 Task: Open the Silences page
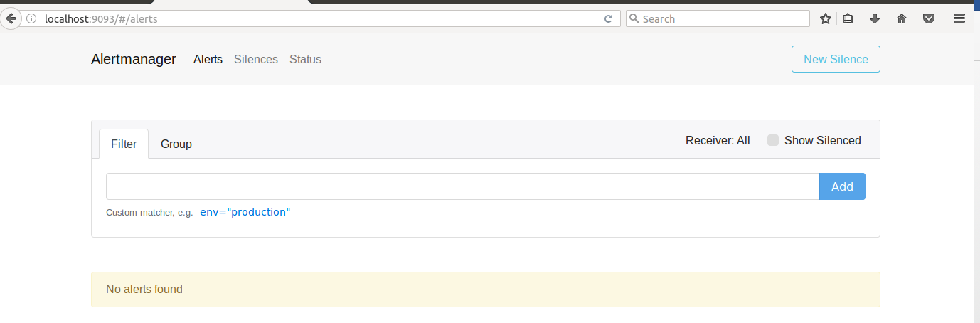coord(256,60)
